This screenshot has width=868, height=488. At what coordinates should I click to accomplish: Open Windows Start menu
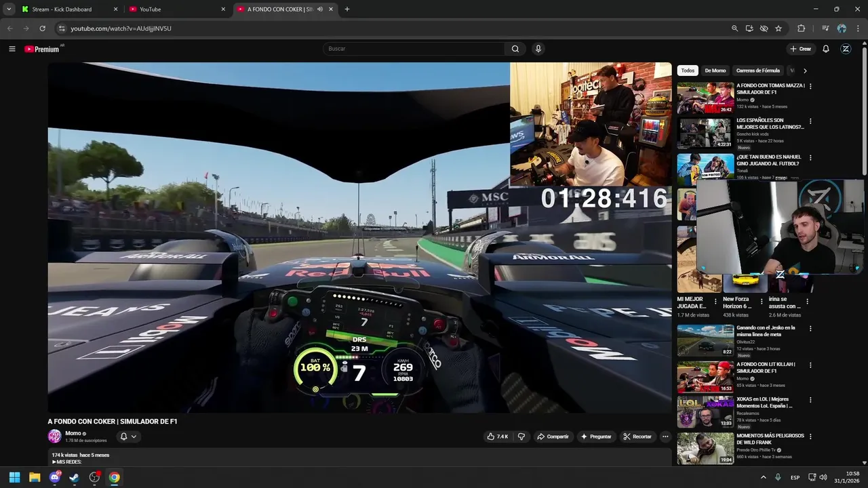click(x=15, y=477)
